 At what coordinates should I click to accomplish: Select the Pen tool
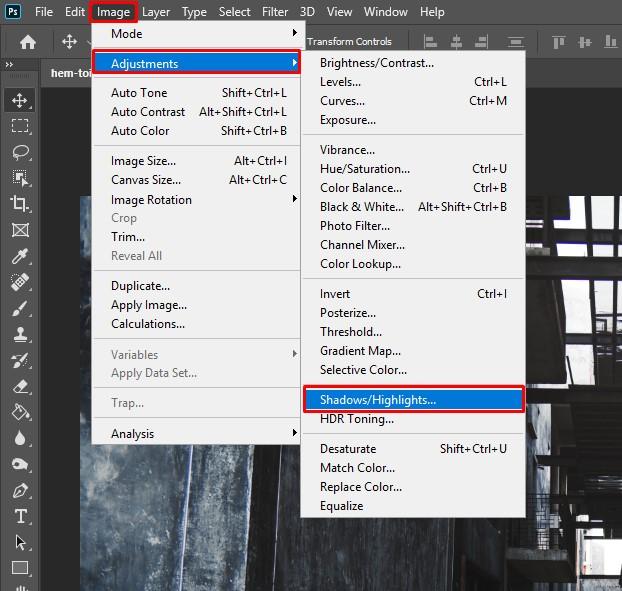[x=20, y=490]
